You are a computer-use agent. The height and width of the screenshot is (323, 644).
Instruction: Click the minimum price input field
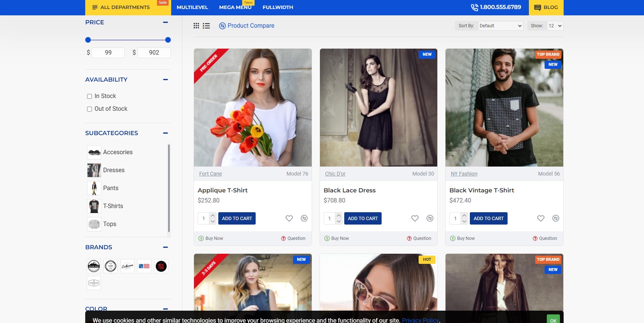(108, 53)
